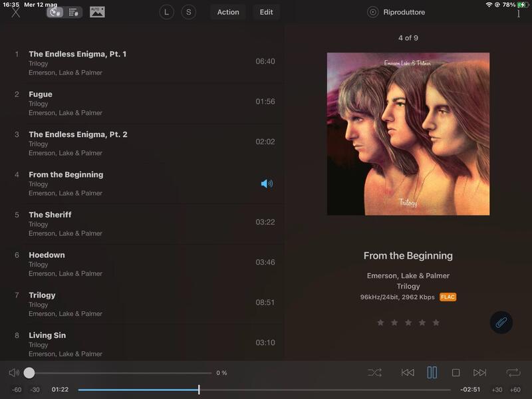Stop playback with the square stop icon
This screenshot has height=399, width=532.
[456, 373]
